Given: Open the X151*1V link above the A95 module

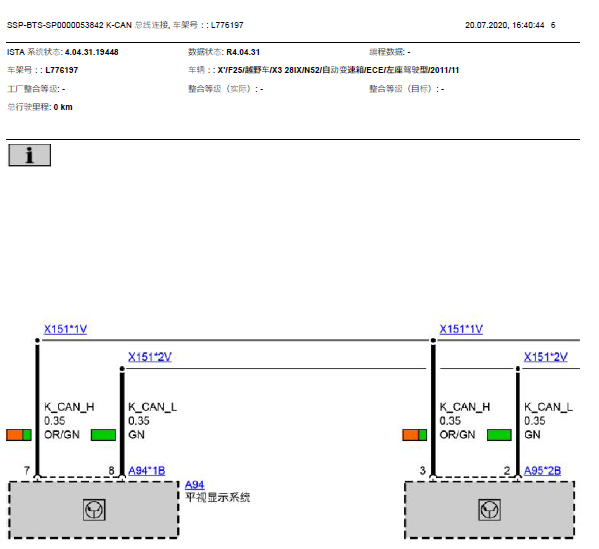Looking at the screenshot, I should coord(461,329).
